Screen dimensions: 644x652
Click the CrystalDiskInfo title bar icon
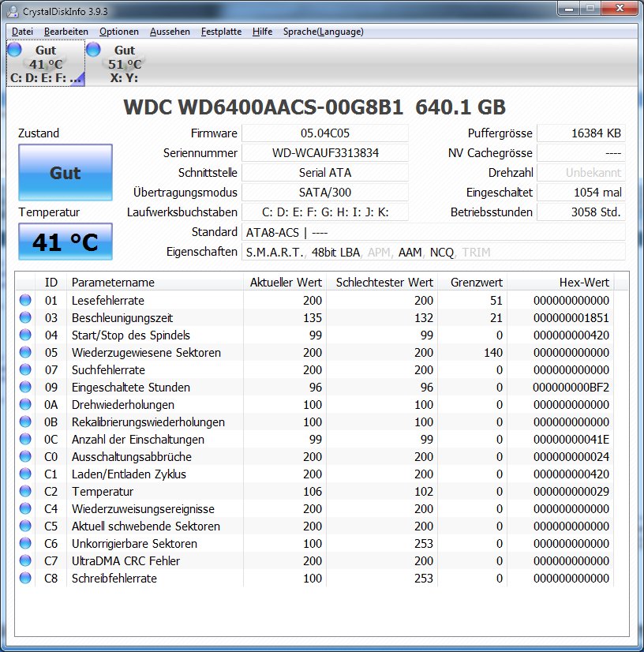click(13, 12)
